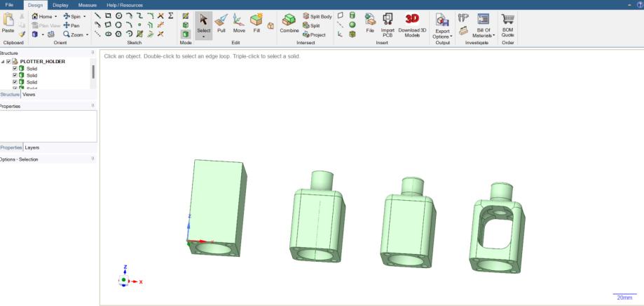Activate the Pull tool

pos(221,23)
